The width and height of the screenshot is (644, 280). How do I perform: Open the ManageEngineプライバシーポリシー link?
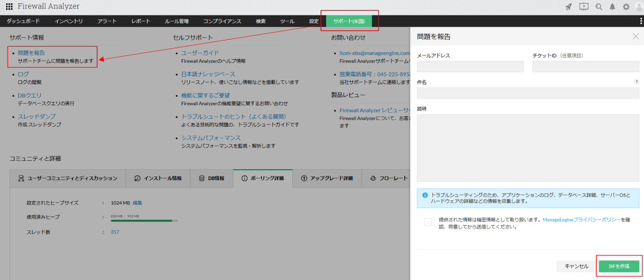tap(581, 220)
